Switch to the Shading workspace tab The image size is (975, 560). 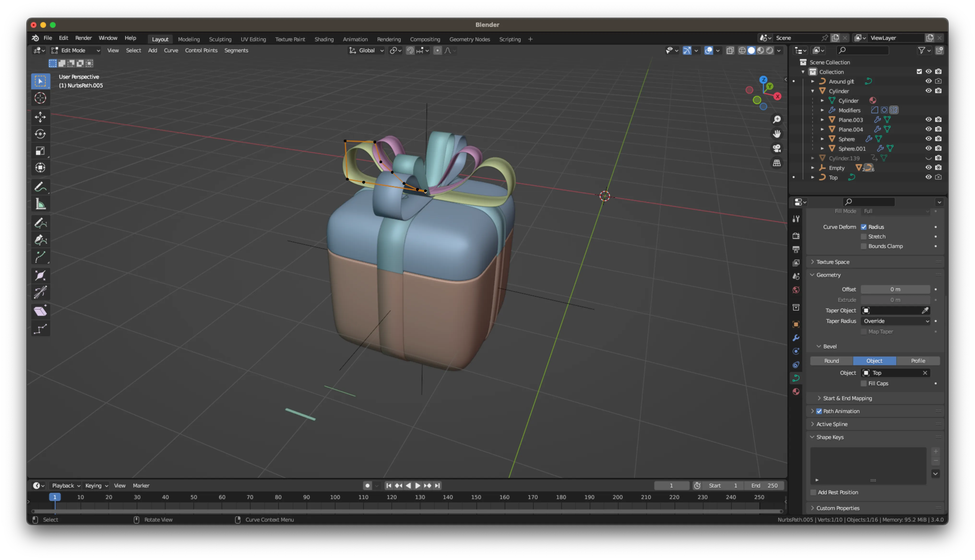(x=324, y=39)
